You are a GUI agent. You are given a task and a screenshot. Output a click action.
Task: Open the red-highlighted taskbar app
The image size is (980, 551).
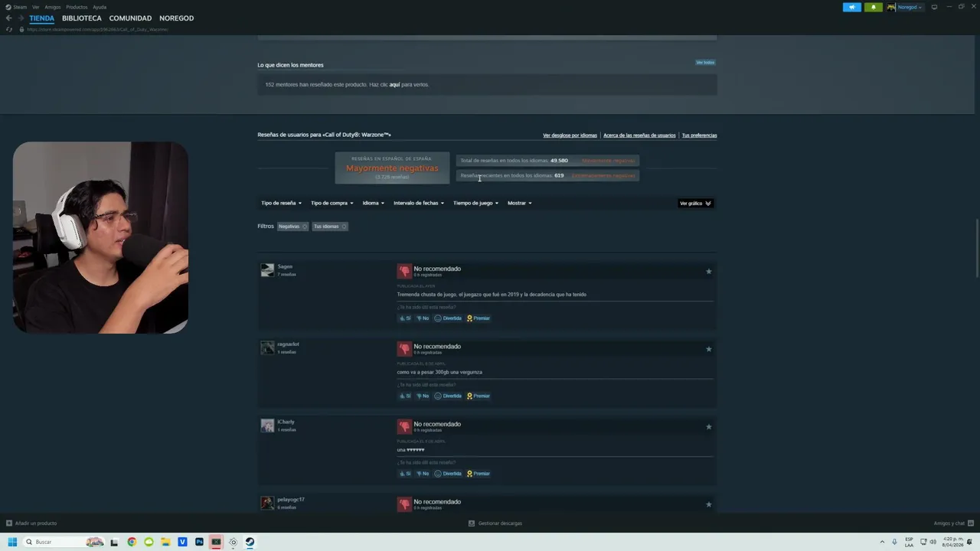[x=216, y=542]
